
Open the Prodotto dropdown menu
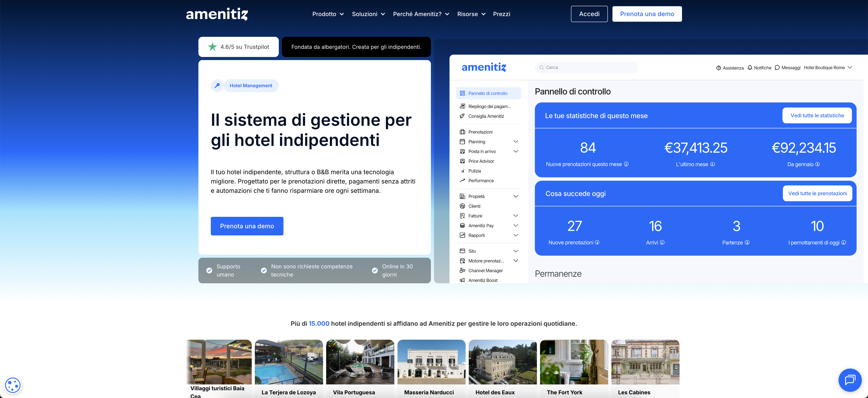(328, 14)
